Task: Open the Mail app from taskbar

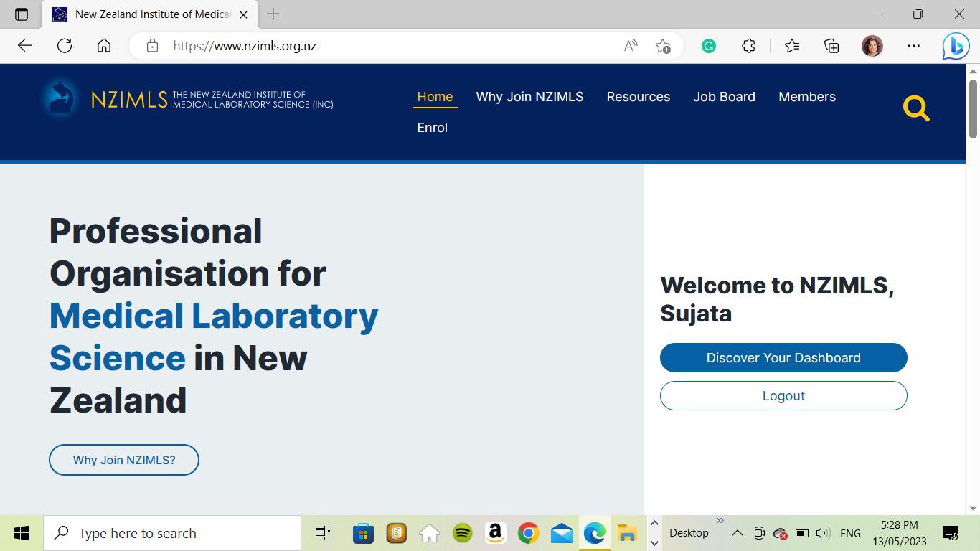Action: (562, 533)
